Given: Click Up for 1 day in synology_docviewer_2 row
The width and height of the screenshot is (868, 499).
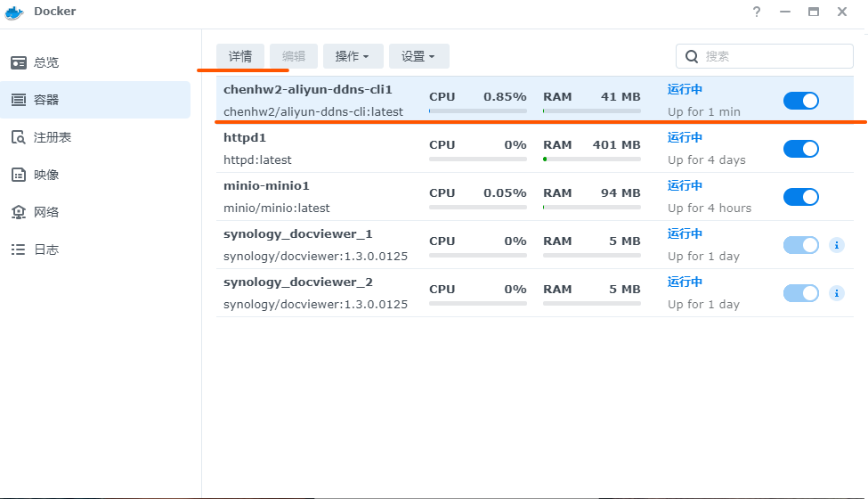Looking at the screenshot, I should click(703, 305).
